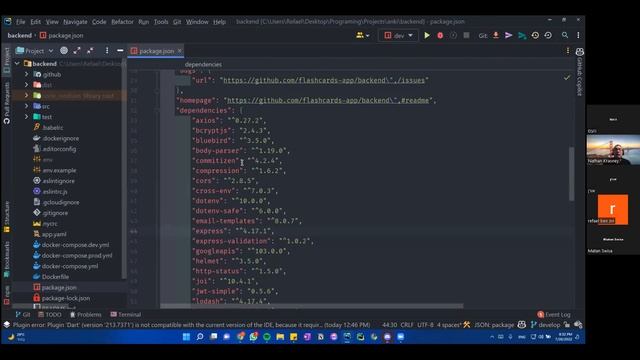Click the purple Git commit arrow icon
Screen dimensions: 640x360
click(x=509, y=36)
